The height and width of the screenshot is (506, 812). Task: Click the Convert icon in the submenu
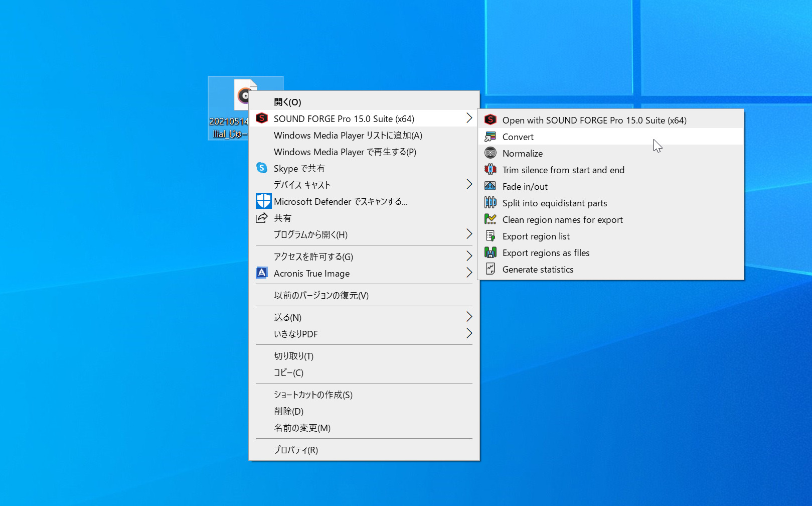point(491,137)
